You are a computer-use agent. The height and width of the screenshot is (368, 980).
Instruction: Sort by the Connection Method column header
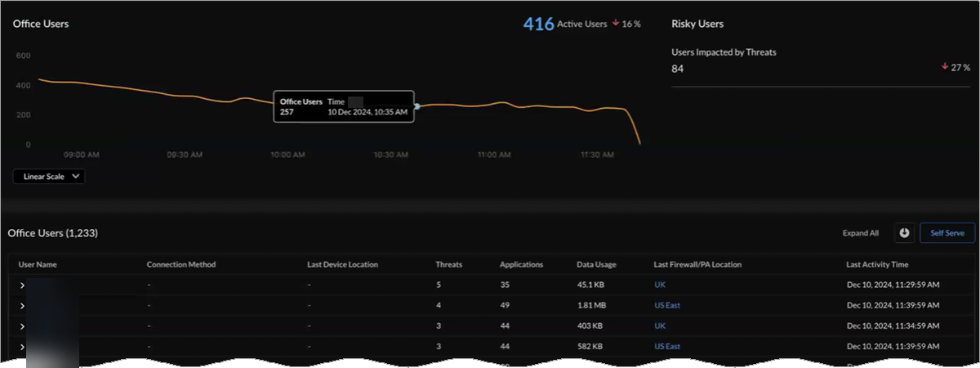[x=180, y=264]
